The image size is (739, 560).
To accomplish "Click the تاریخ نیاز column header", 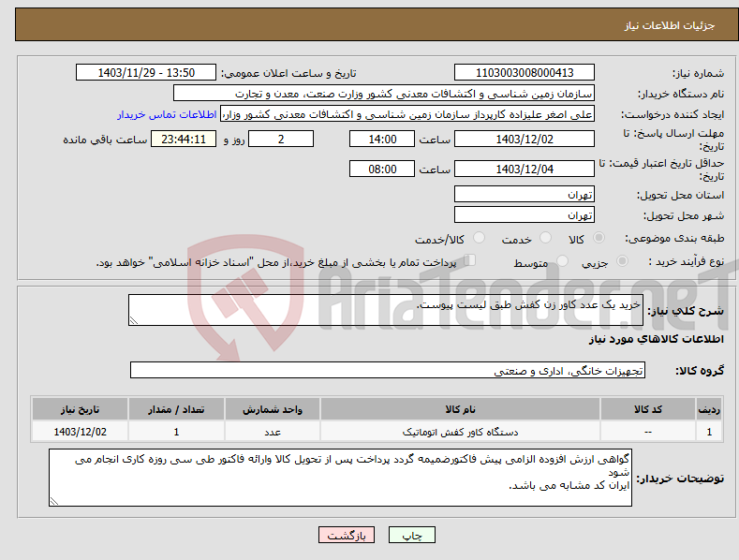I will click(81, 409).
